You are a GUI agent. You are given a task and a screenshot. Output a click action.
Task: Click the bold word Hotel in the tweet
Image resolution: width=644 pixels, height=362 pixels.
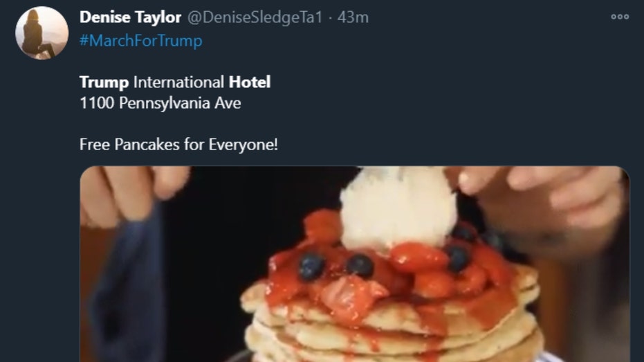pos(250,82)
